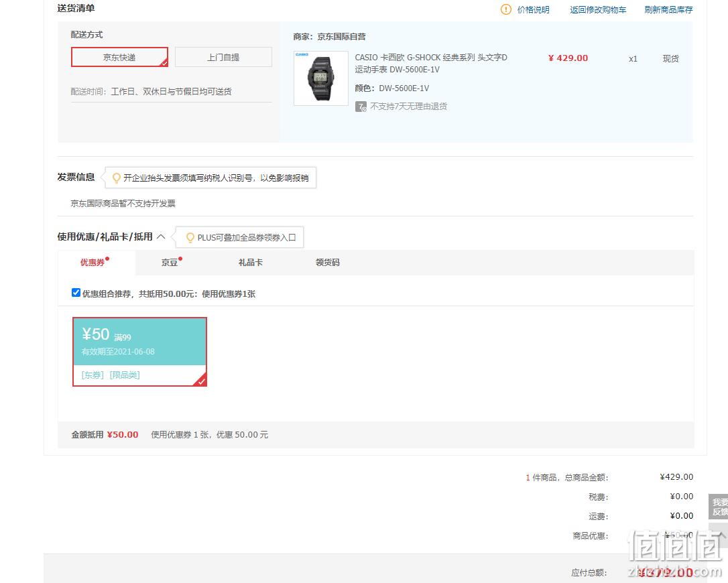Open the CASIO G-SHOCK product title
The width and height of the screenshot is (728, 583).
(x=431, y=63)
